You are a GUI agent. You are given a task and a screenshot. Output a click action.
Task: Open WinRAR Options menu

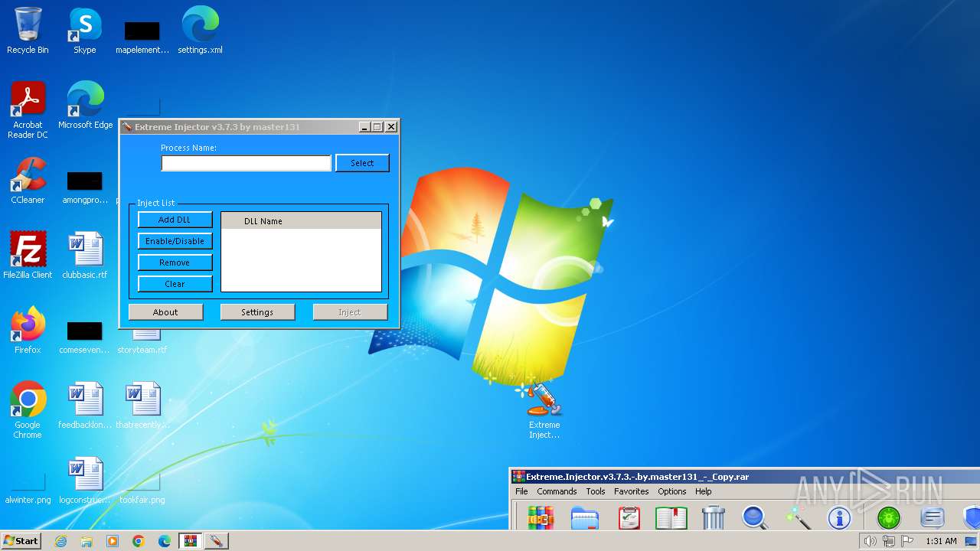(x=672, y=491)
